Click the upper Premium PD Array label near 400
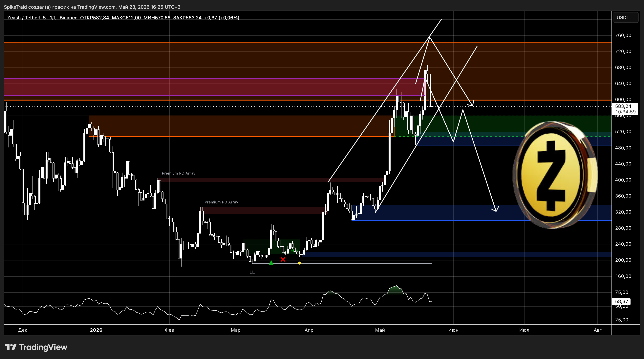The height and width of the screenshot is (359, 644). [179, 173]
